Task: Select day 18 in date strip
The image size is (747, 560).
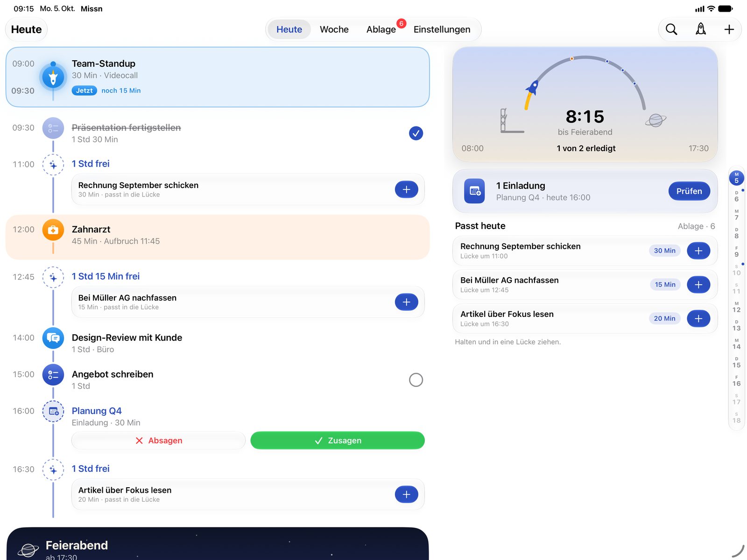Action: point(736,418)
